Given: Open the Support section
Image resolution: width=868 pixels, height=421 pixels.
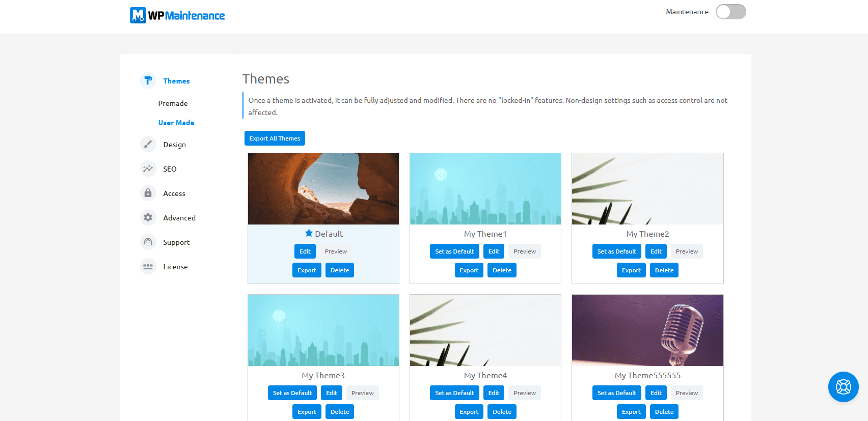Looking at the screenshot, I should (176, 242).
